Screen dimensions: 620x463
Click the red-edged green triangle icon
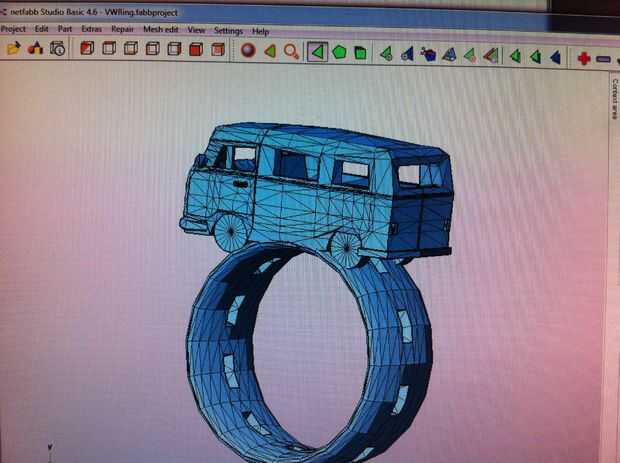tap(491, 56)
